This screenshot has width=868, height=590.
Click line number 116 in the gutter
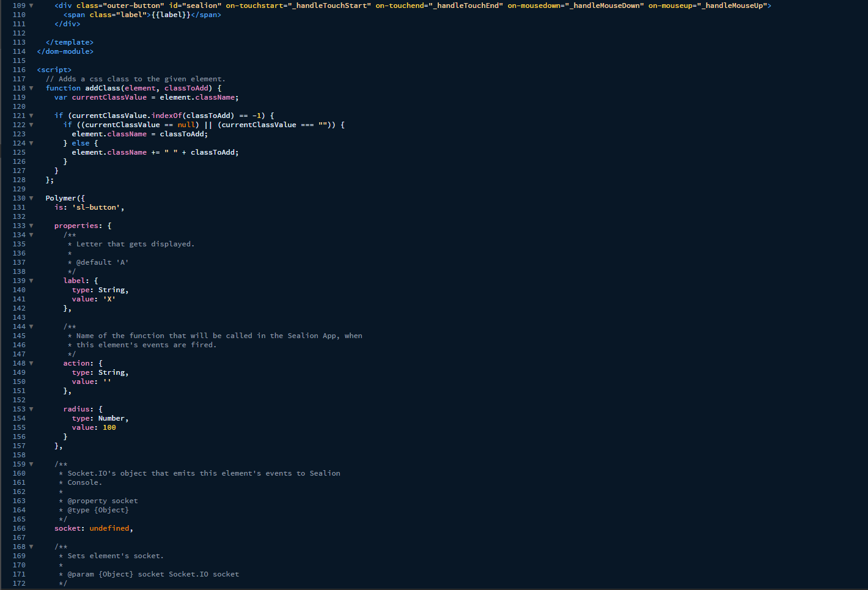[x=19, y=70]
